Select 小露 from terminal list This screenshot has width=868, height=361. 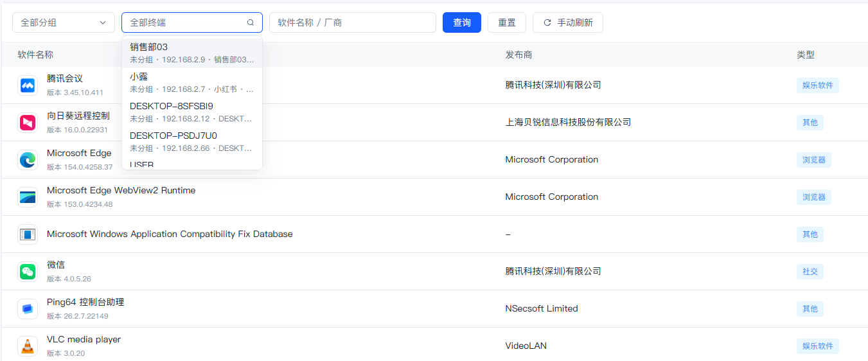[192, 82]
